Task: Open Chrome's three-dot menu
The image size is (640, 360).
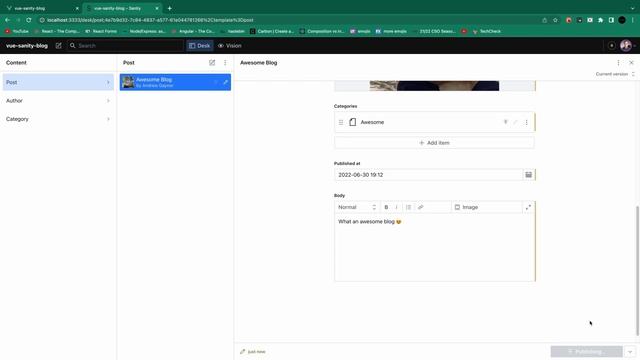Action: [x=633, y=20]
